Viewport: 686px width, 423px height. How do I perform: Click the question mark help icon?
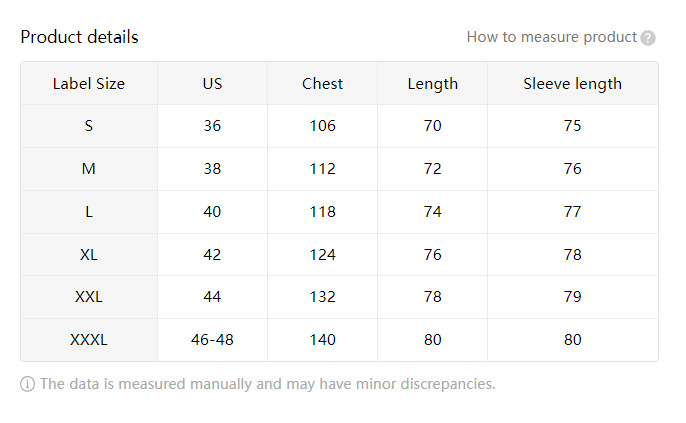[648, 38]
